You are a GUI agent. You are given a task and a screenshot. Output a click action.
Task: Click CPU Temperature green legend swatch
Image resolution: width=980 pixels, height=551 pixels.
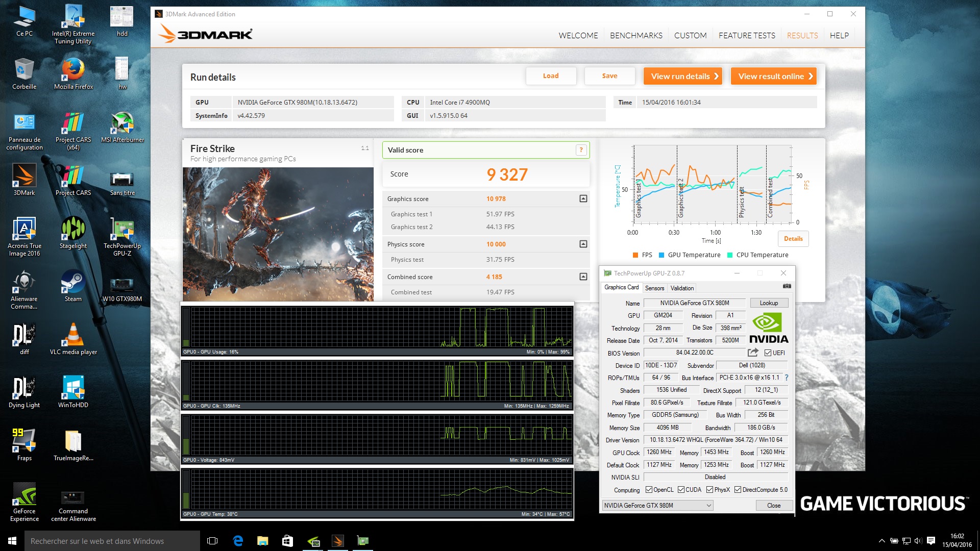pyautogui.click(x=730, y=255)
